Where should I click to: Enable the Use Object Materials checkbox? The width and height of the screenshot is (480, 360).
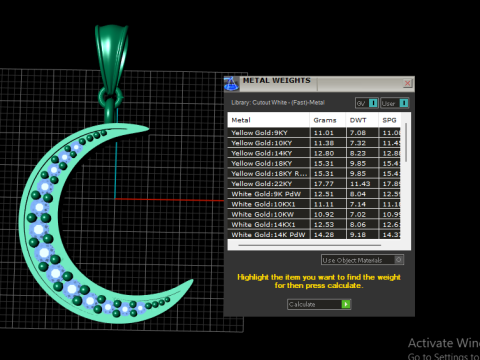(x=399, y=260)
